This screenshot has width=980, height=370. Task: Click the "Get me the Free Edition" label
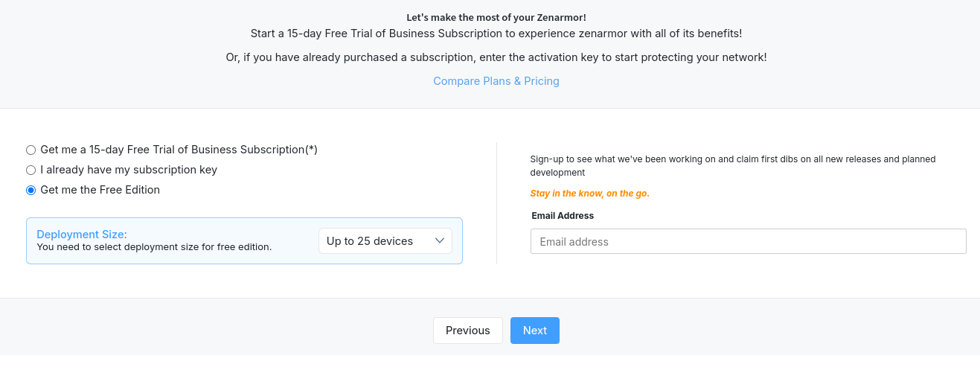click(x=100, y=190)
